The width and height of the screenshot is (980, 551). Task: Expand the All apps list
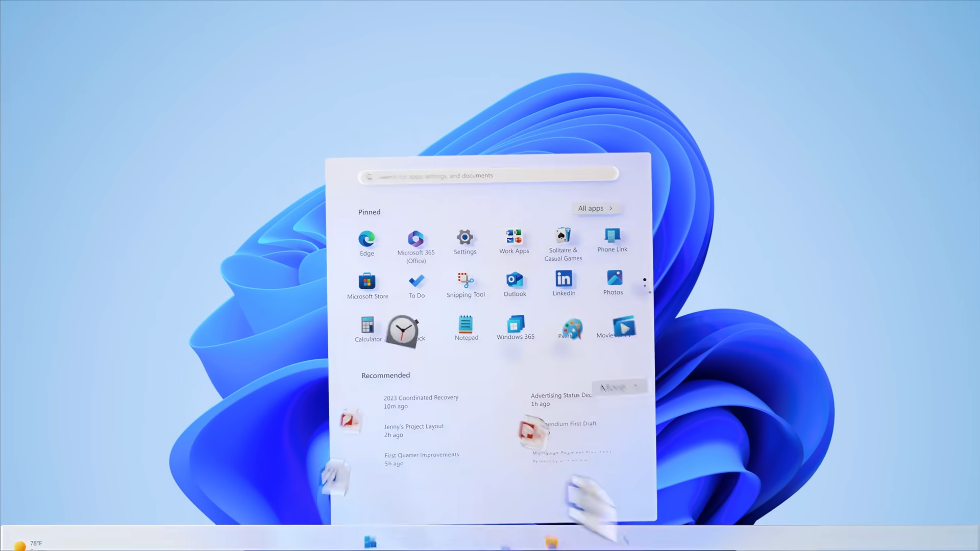(x=595, y=208)
